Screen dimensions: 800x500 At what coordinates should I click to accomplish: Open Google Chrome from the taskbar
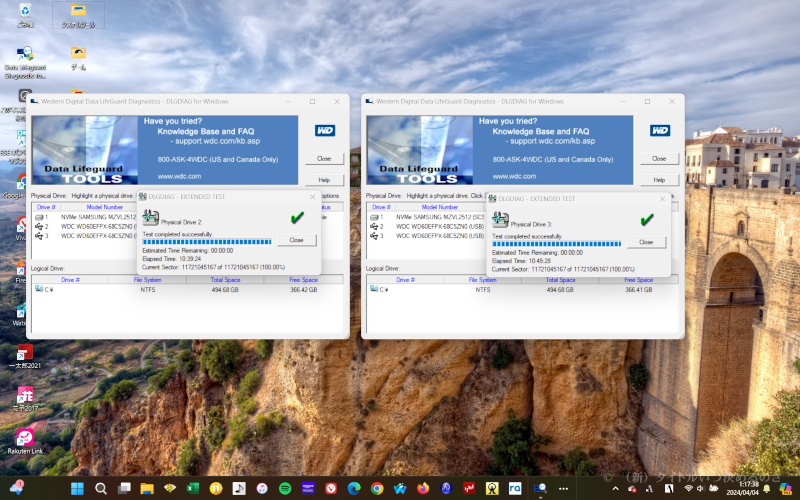pyautogui.click(x=377, y=489)
